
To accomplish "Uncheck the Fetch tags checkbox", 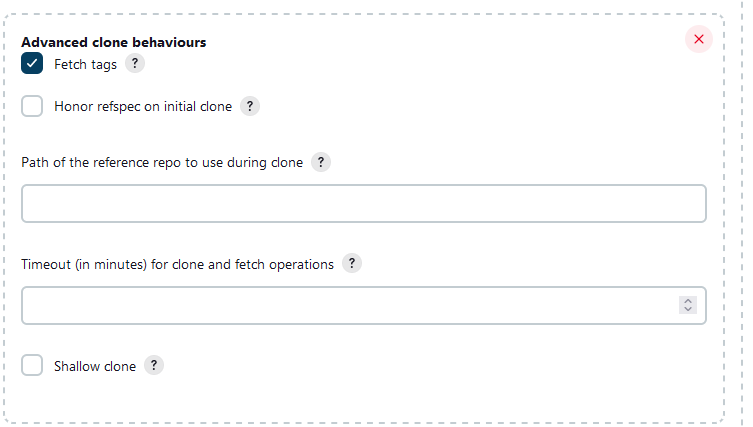I will (32, 64).
